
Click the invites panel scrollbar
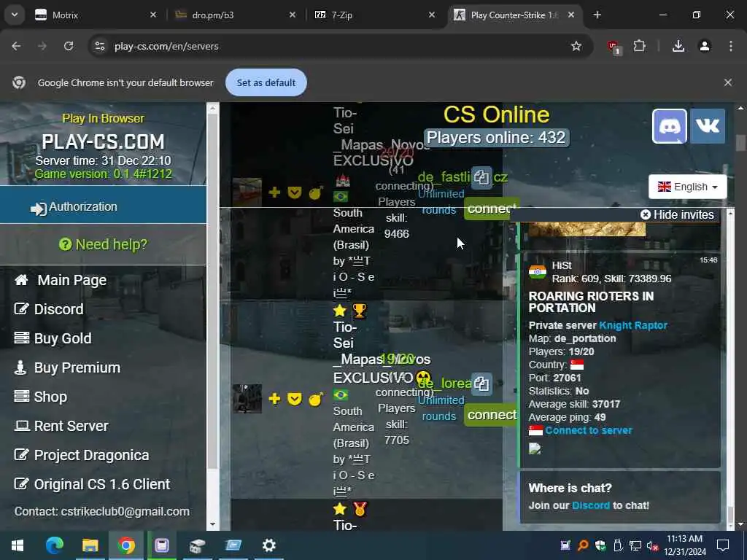[x=731, y=515]
